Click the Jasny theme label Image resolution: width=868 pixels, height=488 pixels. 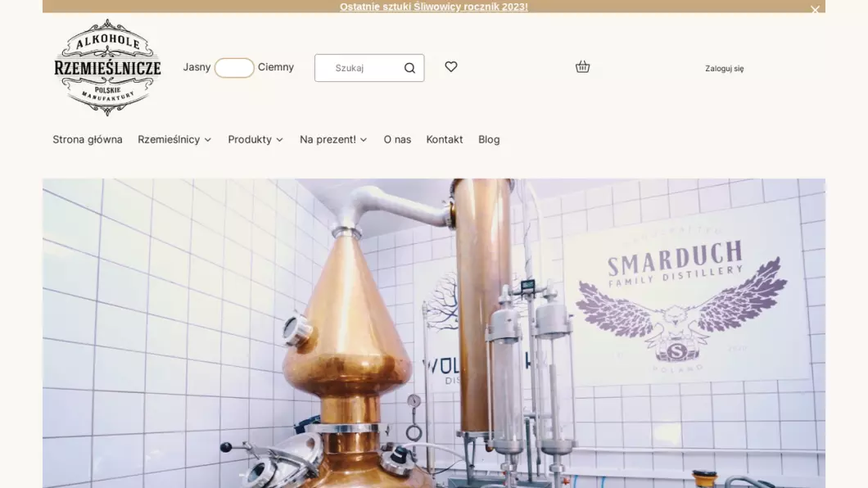click(x=197, y=67)
